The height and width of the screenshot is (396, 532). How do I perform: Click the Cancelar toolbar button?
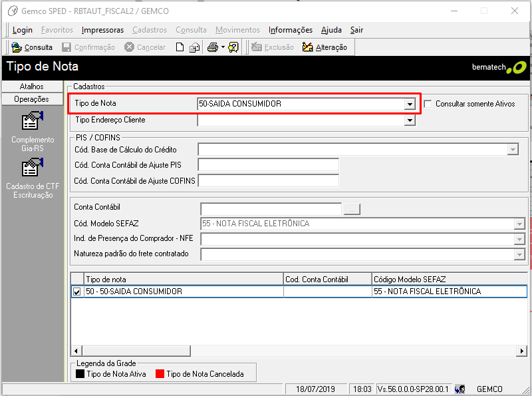145,47
